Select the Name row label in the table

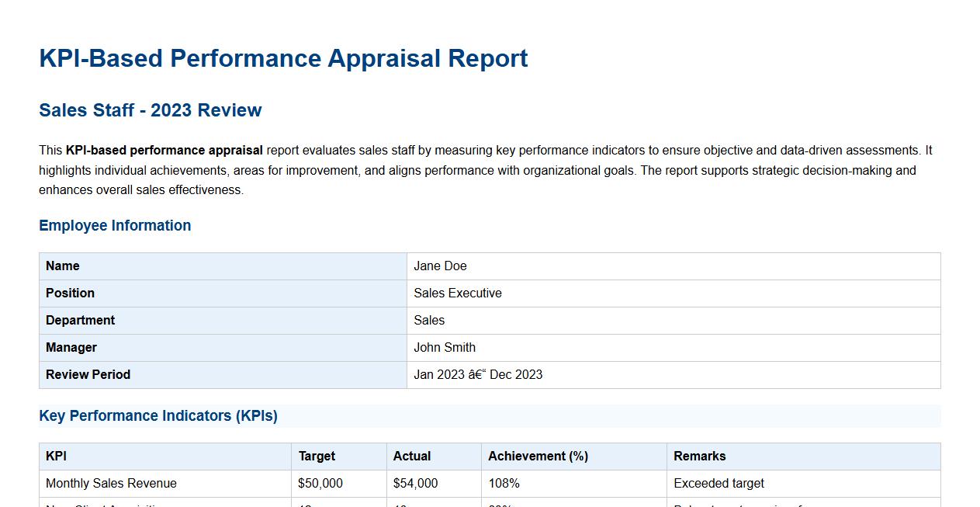tap(62, 266)
